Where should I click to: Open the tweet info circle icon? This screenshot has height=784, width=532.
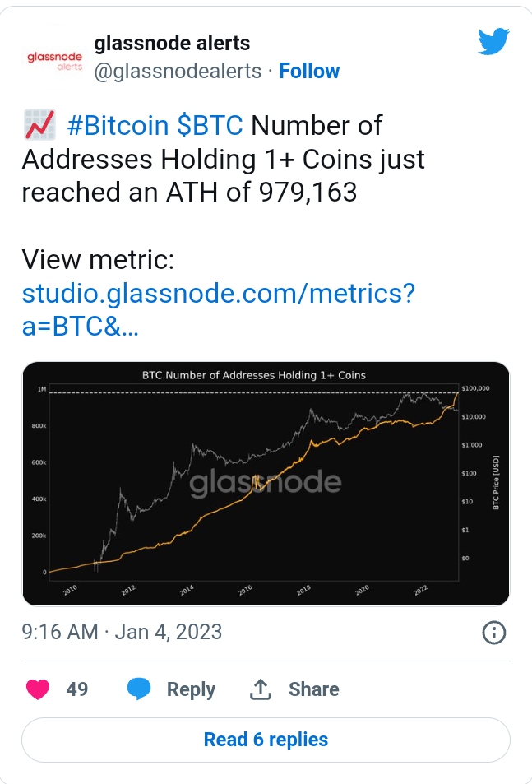click(x=493, y=632)
